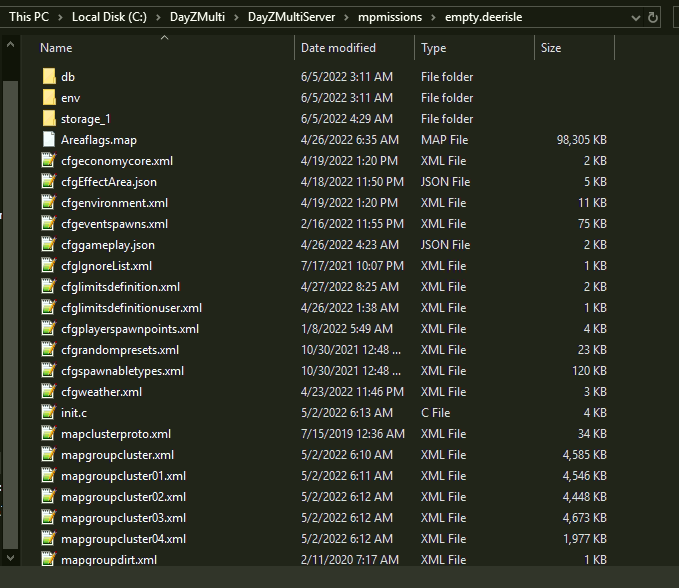Viewport: 679px width, 588px height.
Task: Select the cfgweather.xml file name
Action: (101, 392)
